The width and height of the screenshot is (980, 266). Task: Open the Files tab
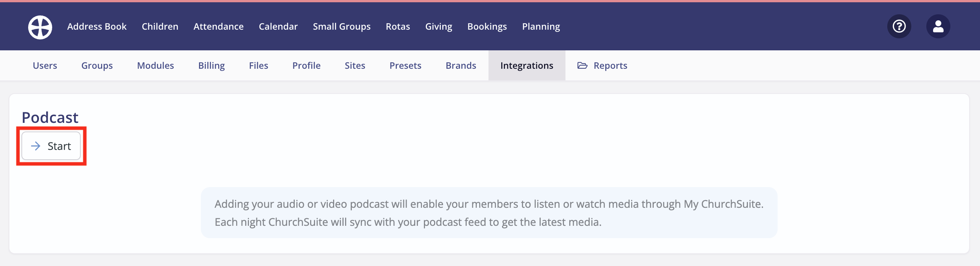coord(258,65)
